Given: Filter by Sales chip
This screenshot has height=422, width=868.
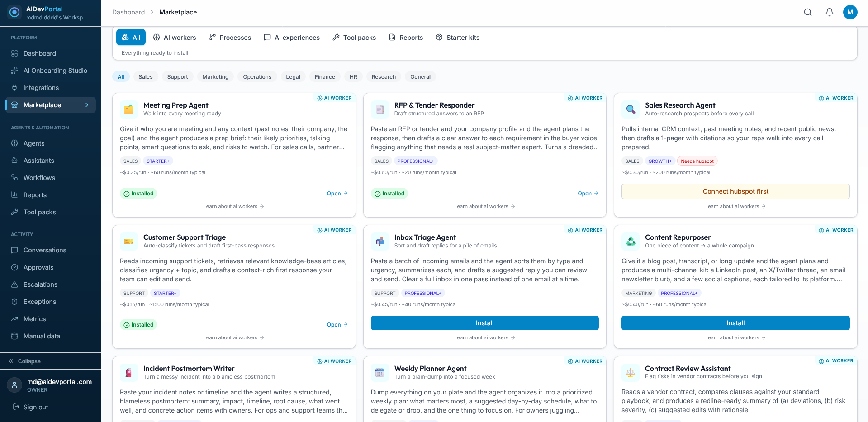Looking at the screenshot, I should click(146, 77).
